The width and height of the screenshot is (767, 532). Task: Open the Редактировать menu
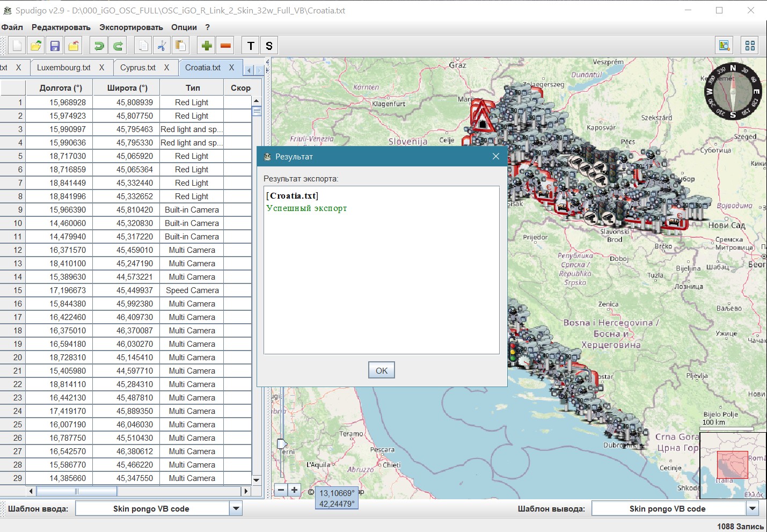point(61,27)
